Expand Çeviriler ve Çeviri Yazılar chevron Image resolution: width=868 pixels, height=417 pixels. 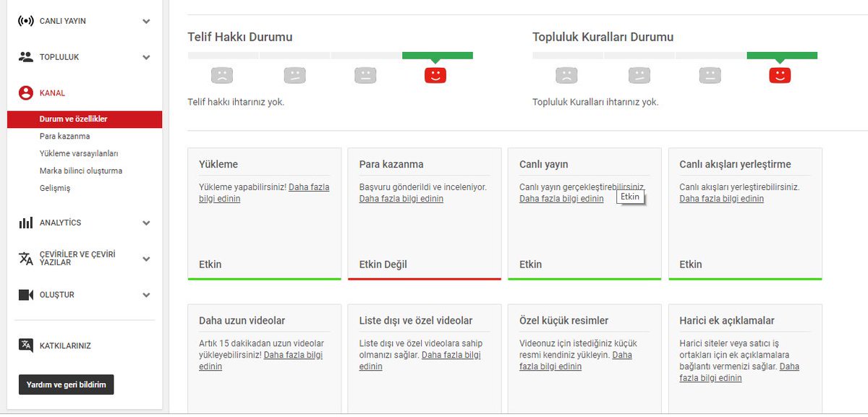pos(146,259)
